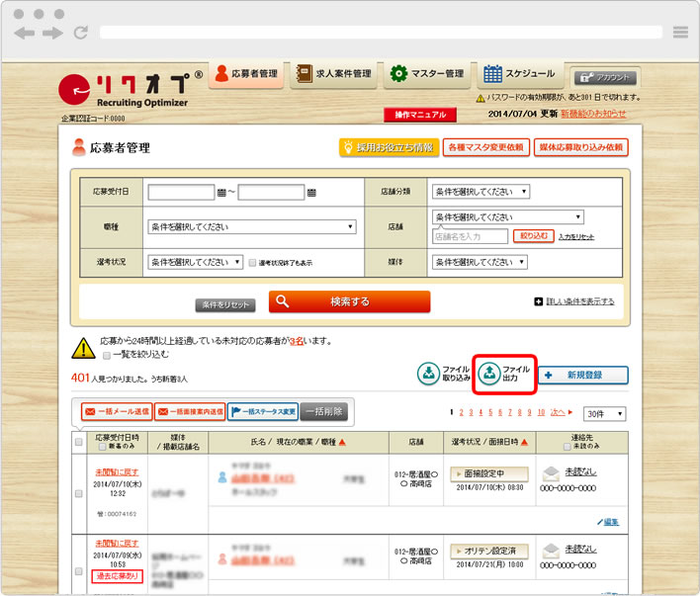Open オリテン設定済 status dropdown in second row

point(489,551)
